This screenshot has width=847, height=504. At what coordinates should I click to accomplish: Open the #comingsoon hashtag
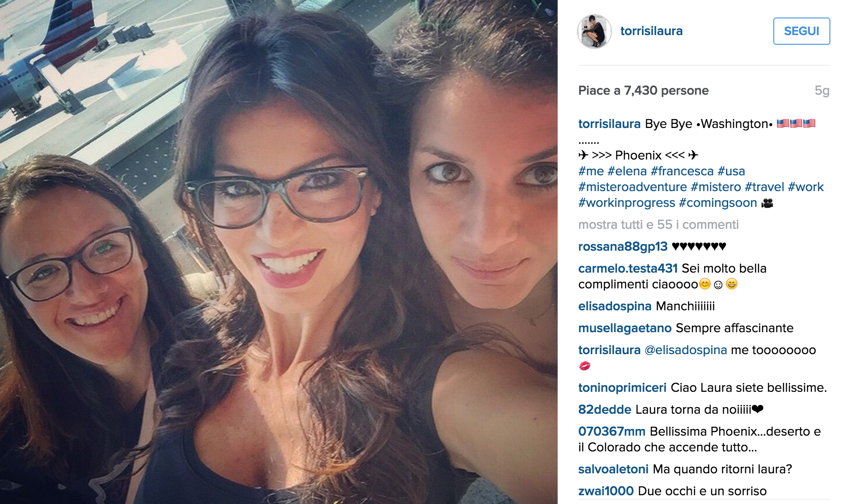click(x=718, y=203)
